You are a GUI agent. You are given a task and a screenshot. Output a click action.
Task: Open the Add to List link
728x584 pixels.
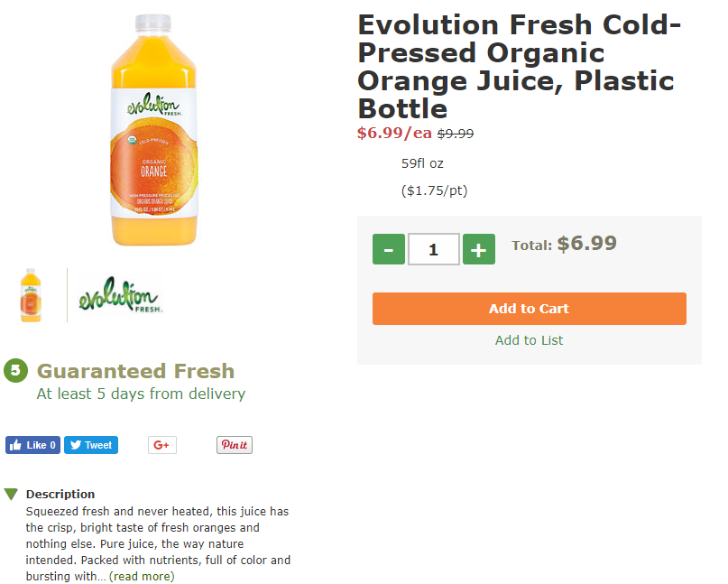(x=529, y=340)
